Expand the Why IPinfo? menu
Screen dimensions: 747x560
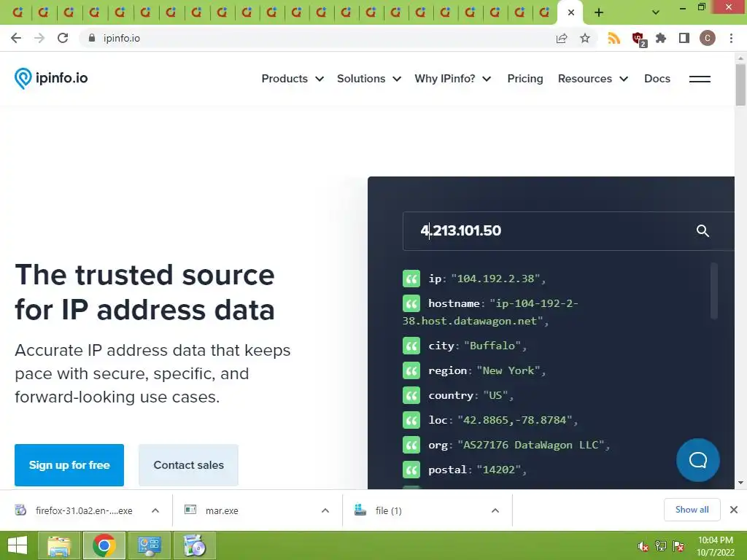(452, 79)
